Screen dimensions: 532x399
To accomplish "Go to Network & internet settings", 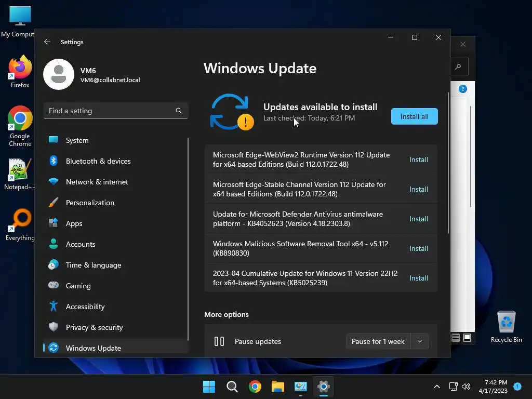I will (116, 182).
